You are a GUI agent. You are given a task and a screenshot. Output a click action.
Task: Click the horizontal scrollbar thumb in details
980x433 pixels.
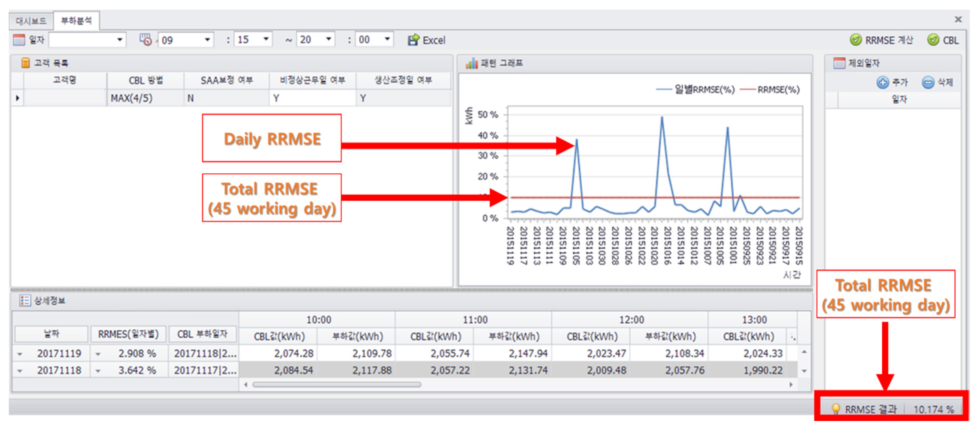337,385
